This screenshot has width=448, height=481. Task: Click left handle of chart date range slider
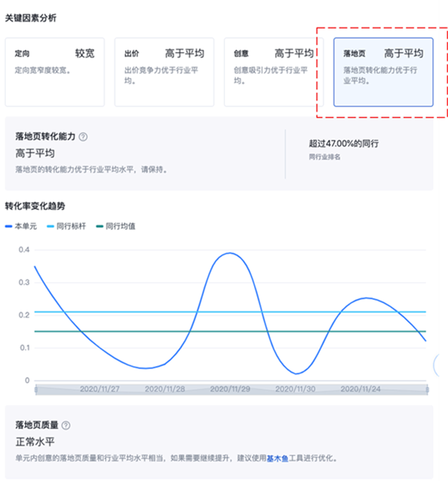coord(36,389)
